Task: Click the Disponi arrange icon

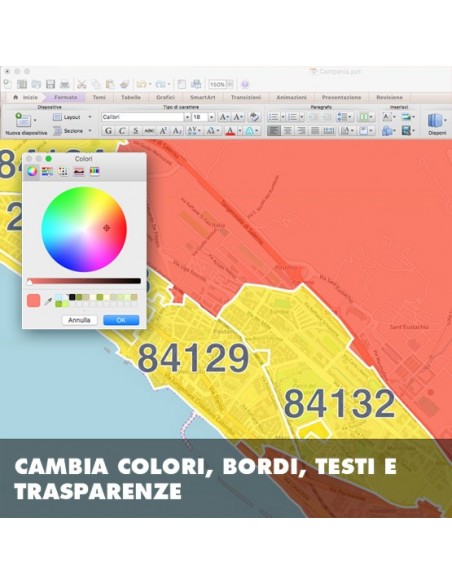Action: coord(435,121)
